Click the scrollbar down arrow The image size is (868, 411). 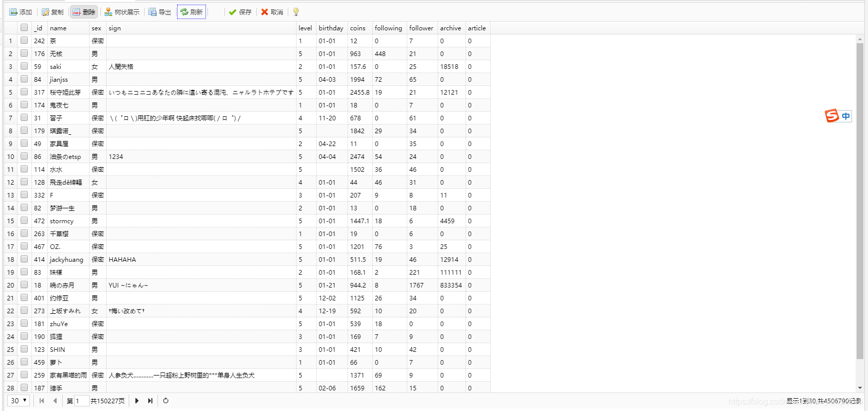point(860,388)
